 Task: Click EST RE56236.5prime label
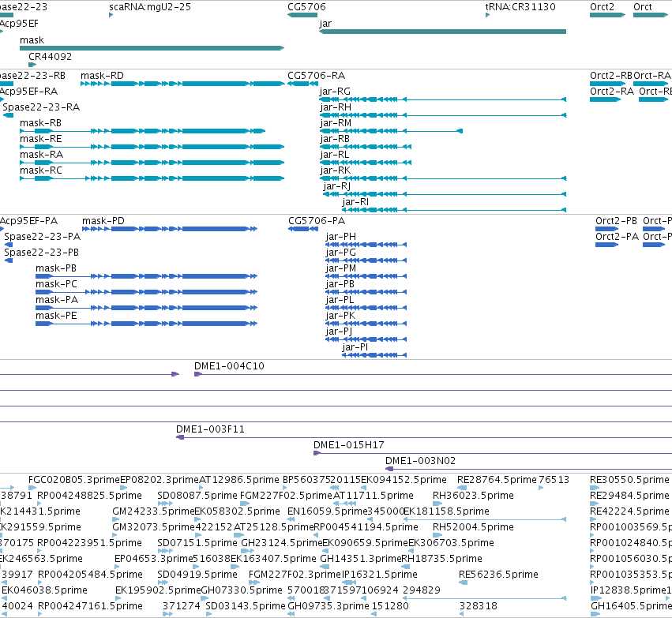(498, 575)
